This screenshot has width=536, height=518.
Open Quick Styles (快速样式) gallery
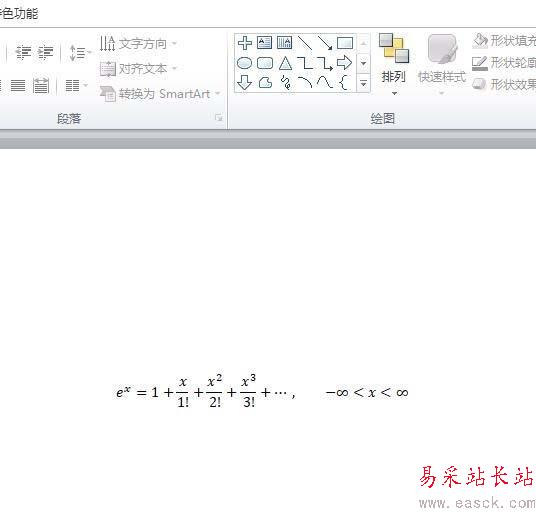(x=442, y=64)
